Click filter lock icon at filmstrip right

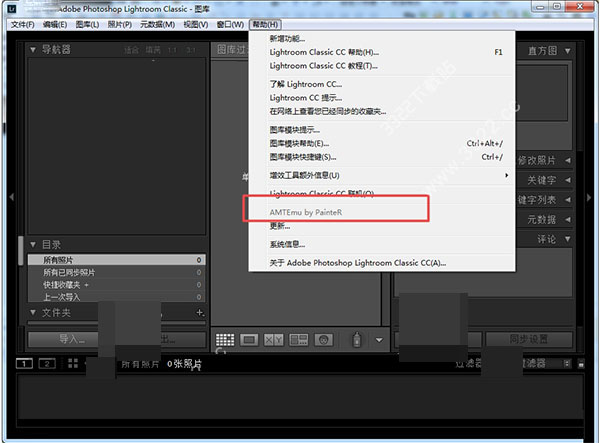(x=581, y=363)
